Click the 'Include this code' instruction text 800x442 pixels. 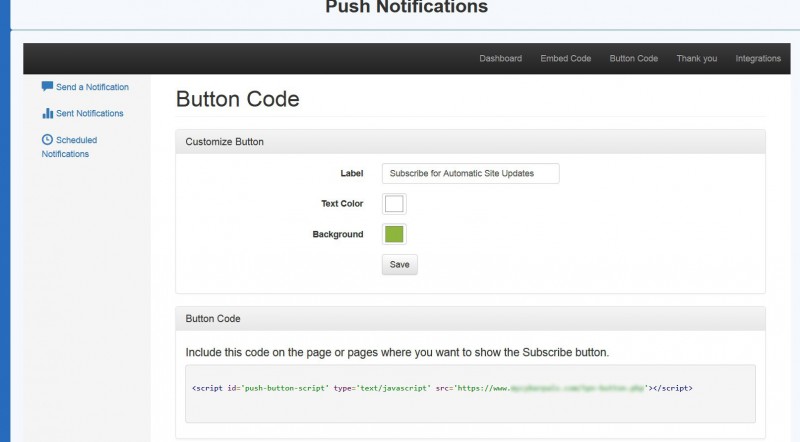(397, 352)
